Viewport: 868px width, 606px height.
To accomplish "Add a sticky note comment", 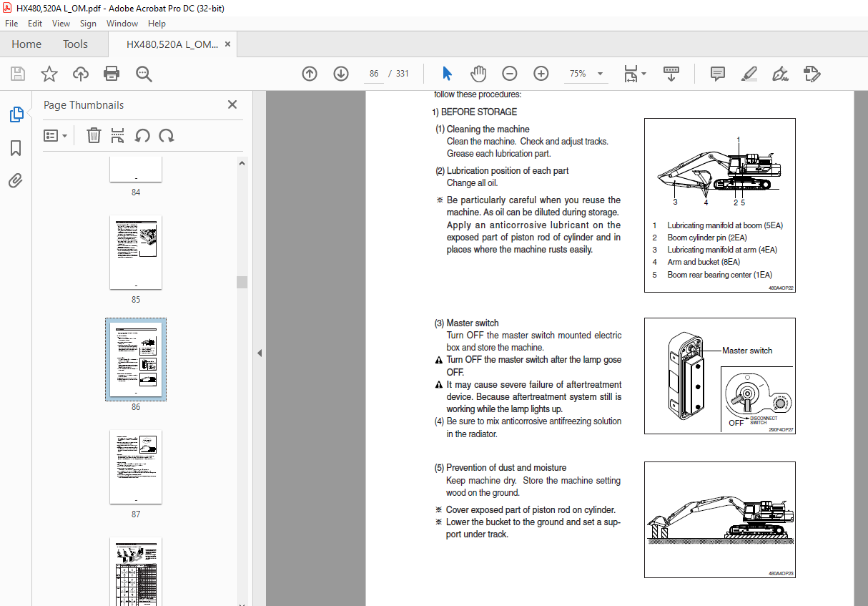I will [718, 74].
